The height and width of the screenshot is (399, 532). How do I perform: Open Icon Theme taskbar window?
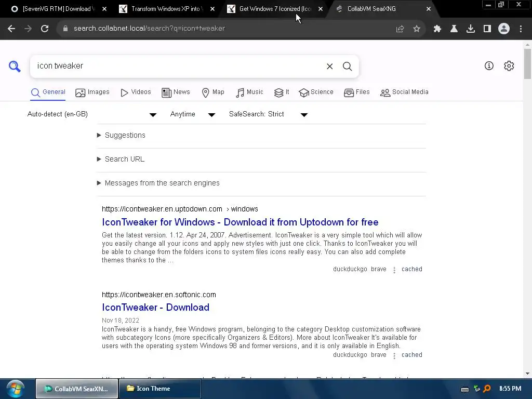pyautogui.click(x=160, y=389)
